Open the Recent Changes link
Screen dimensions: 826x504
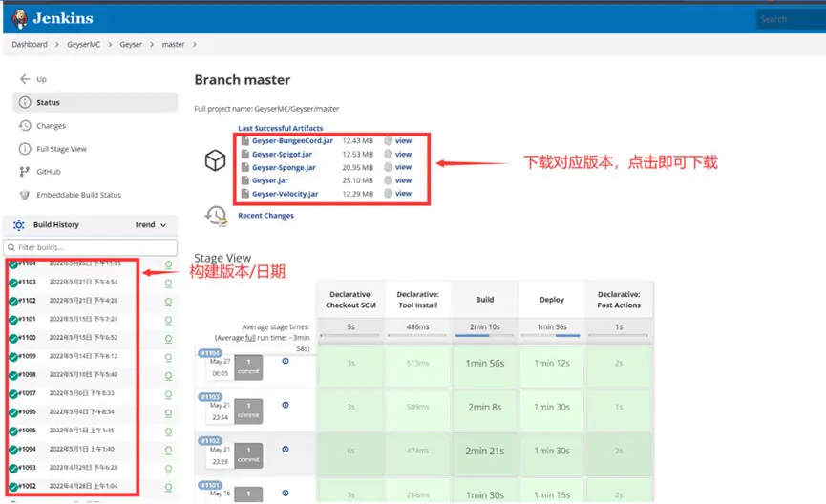pos(265,216)
